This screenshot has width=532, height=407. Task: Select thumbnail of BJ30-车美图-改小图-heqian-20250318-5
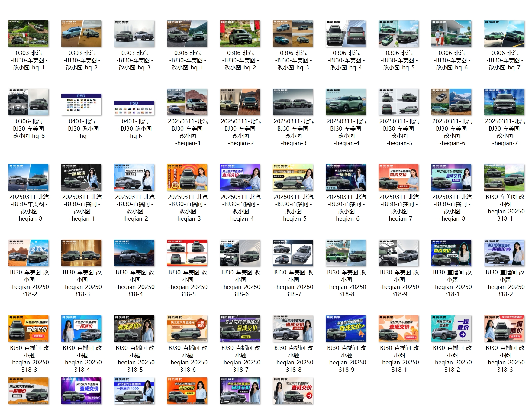(x=187, y=253)
